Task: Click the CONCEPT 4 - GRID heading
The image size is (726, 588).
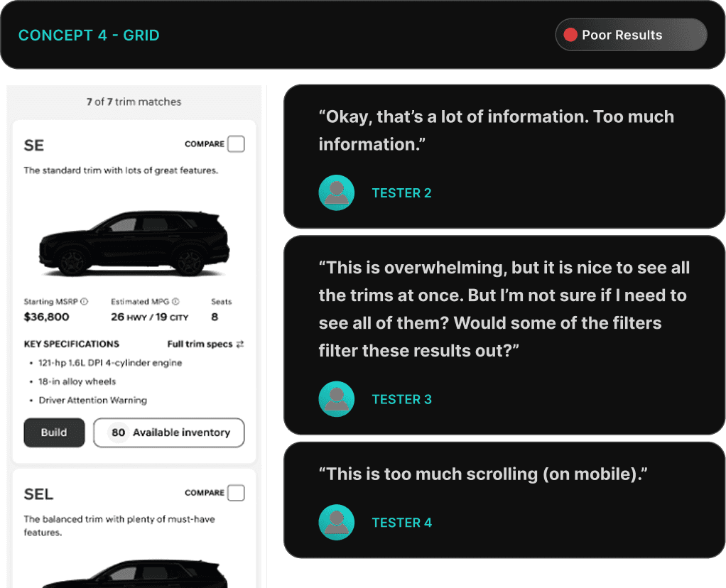Action: (x=89, y=36)
